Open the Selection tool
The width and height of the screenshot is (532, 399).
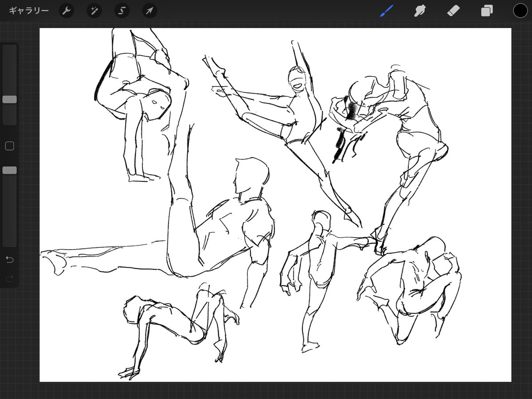point(121,11)
